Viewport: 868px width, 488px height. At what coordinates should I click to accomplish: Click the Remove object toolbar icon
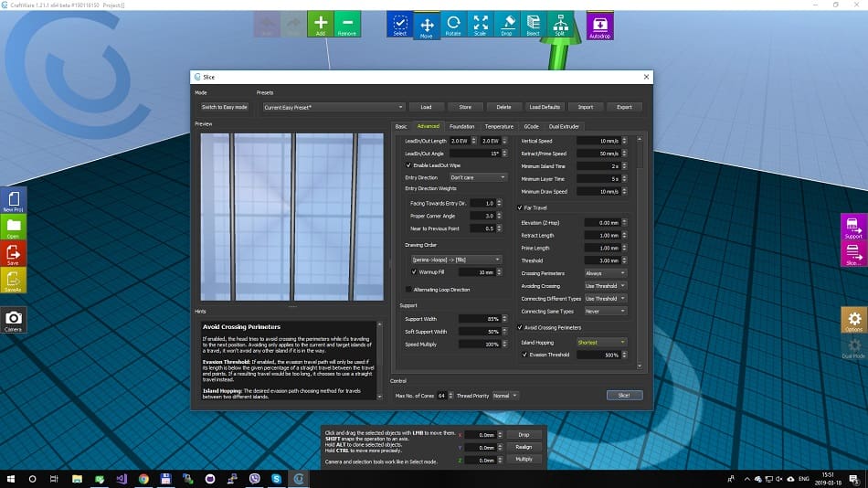tap(347, 25)
